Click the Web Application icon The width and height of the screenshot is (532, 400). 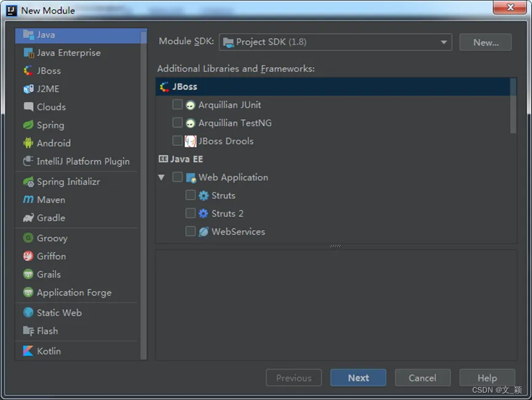click(191, 177)
